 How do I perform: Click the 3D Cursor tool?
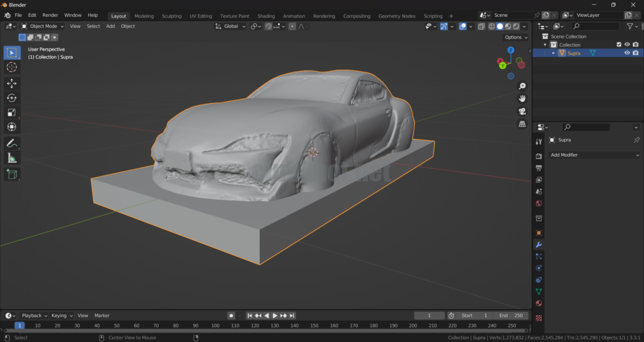tap(12, 67)
